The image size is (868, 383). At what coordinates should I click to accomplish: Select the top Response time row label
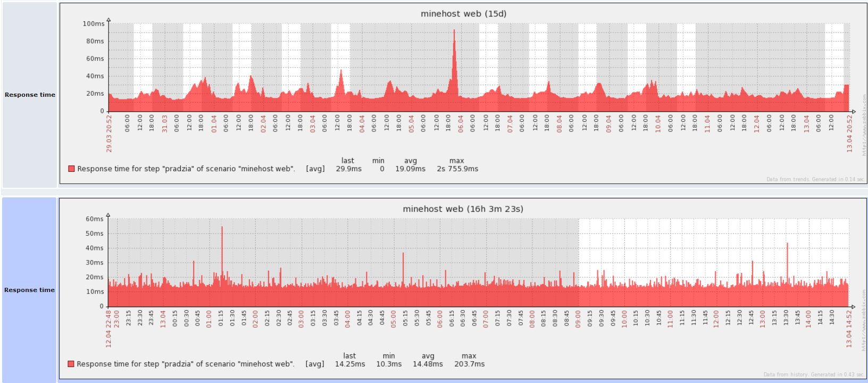point(30,95)
